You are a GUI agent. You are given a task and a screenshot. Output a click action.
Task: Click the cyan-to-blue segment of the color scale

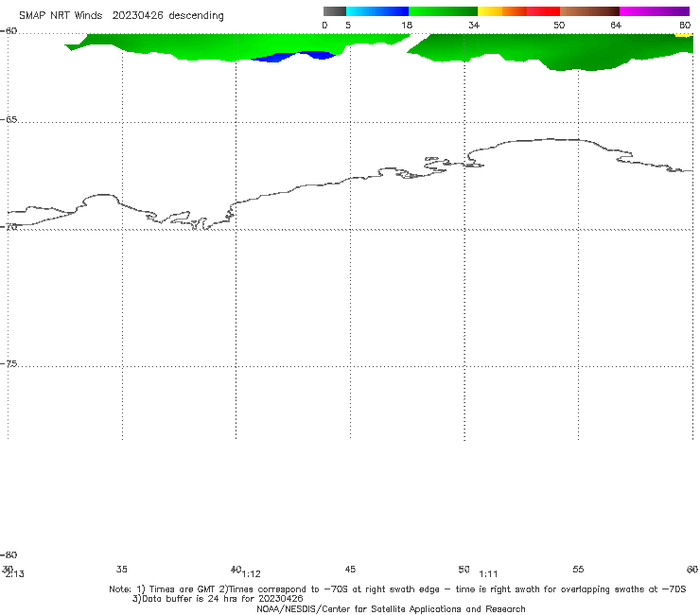coord(377,11)
